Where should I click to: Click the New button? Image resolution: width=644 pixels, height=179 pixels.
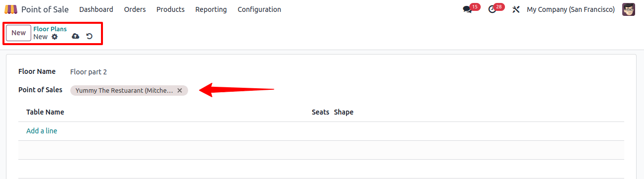click(18, 33)
